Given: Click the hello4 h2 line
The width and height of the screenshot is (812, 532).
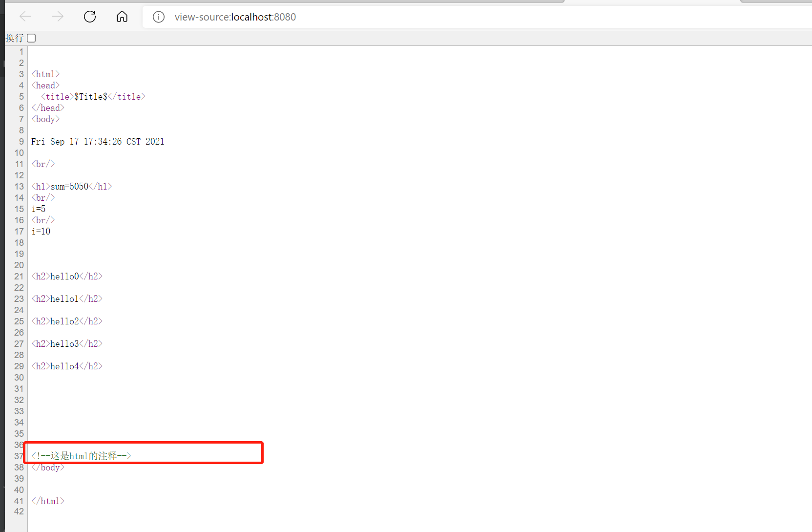Looking at the screenshot, I should click(67, 366).
